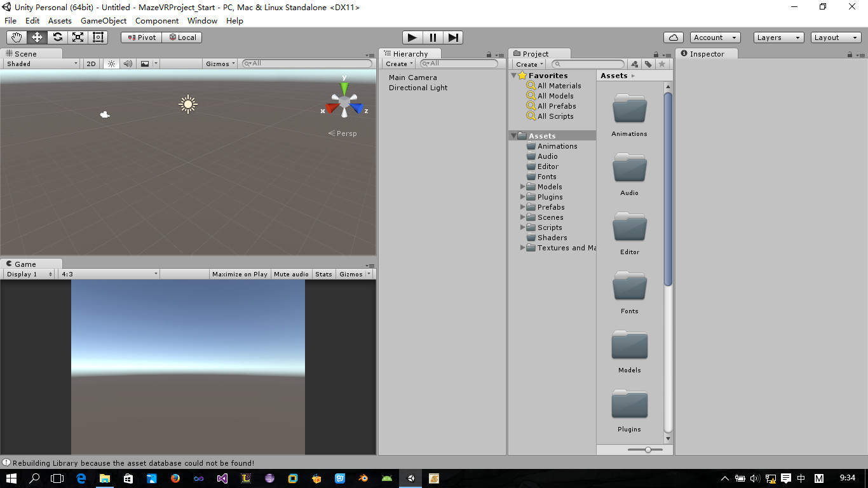The width and height of the screenshot is (868, 488).
Task: Select the Rotate tool
Action: pyautogui.click(x=57, y=37)
